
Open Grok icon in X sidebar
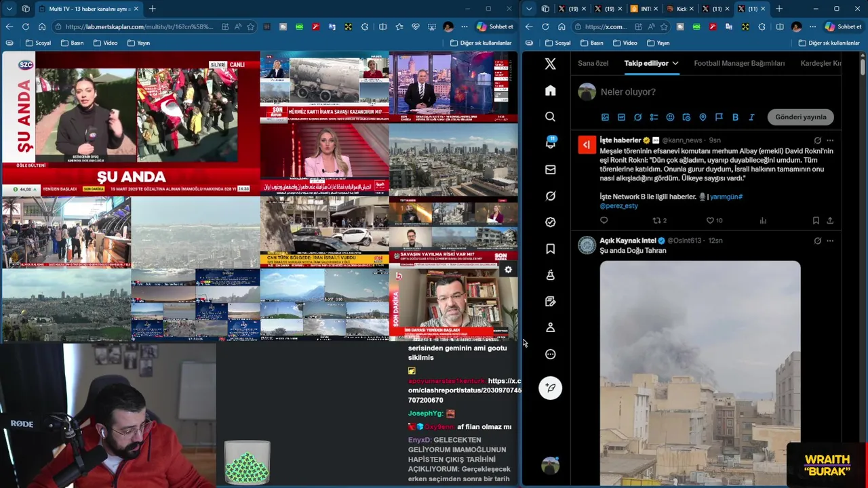(x=550, y=196)
